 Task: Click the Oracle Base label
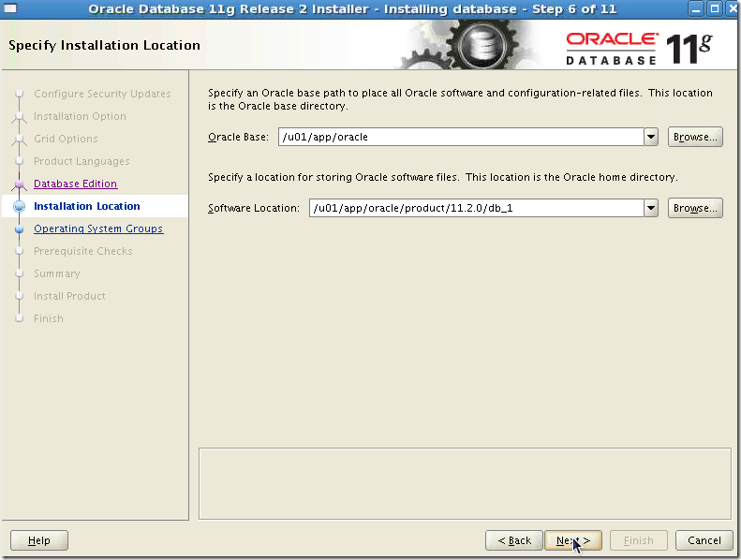(x=238, y=137)
